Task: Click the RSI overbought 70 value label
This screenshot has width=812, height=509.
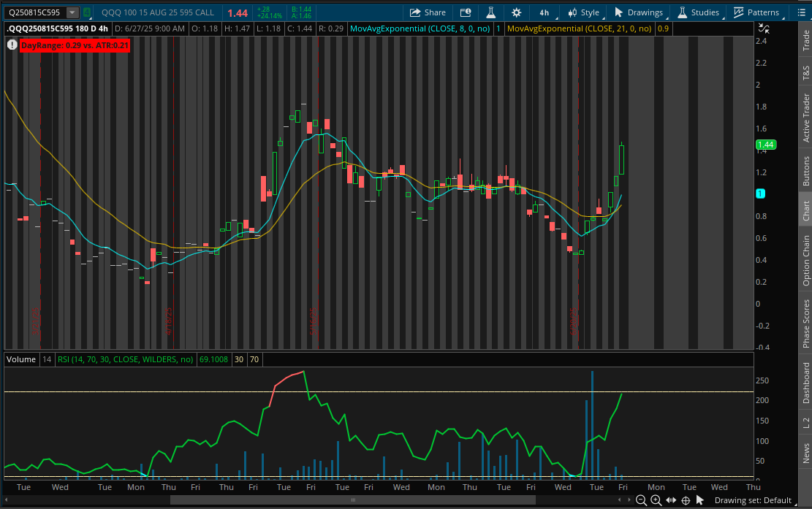Action: [254, 359]
